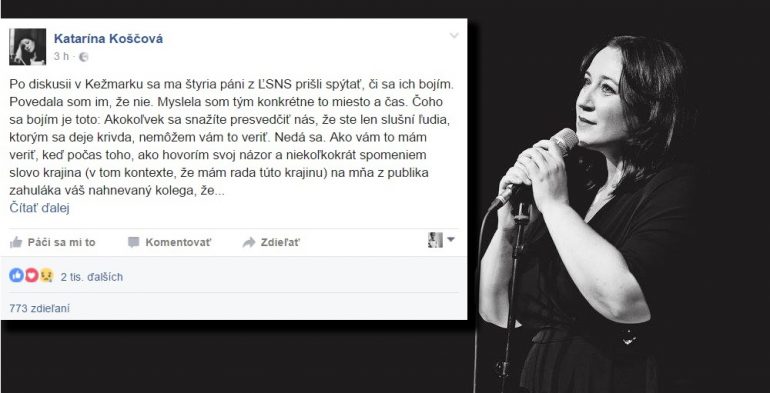Click the thumbs-up icon beside Páči sa mi to
This screenshot has height=393, width=770.
pos(16,242)
